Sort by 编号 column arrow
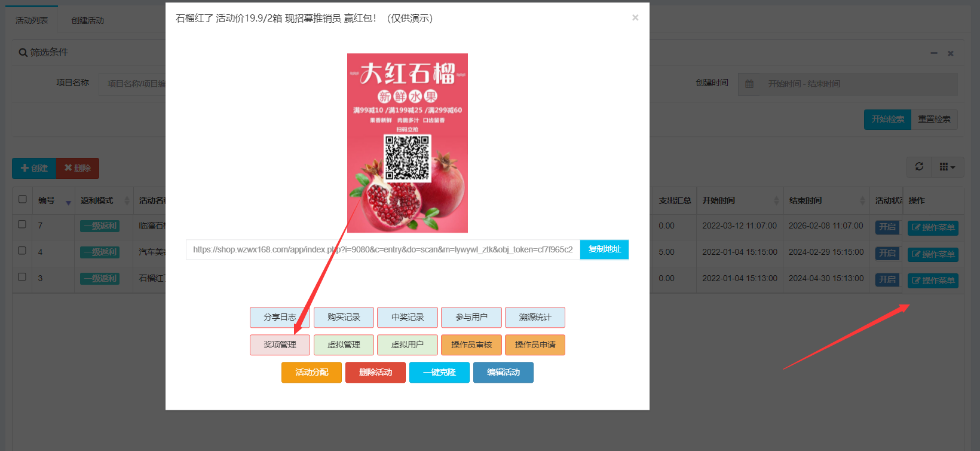 pos(68,202)
